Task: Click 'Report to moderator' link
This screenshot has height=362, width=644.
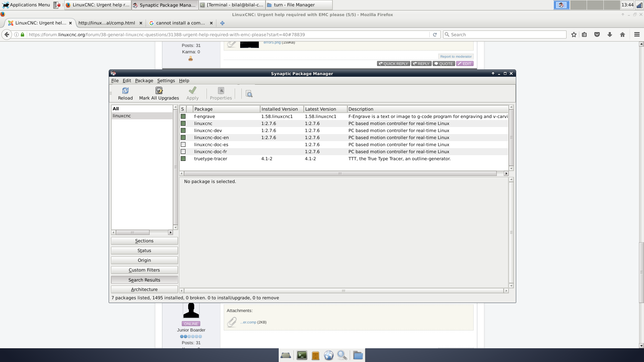Action: coord(456,57)
